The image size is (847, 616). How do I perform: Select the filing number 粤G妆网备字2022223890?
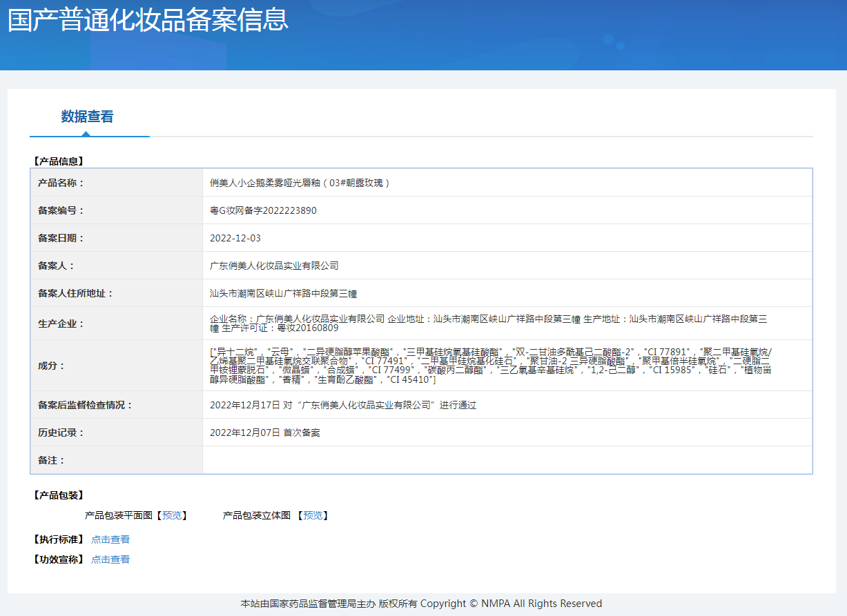263,210
